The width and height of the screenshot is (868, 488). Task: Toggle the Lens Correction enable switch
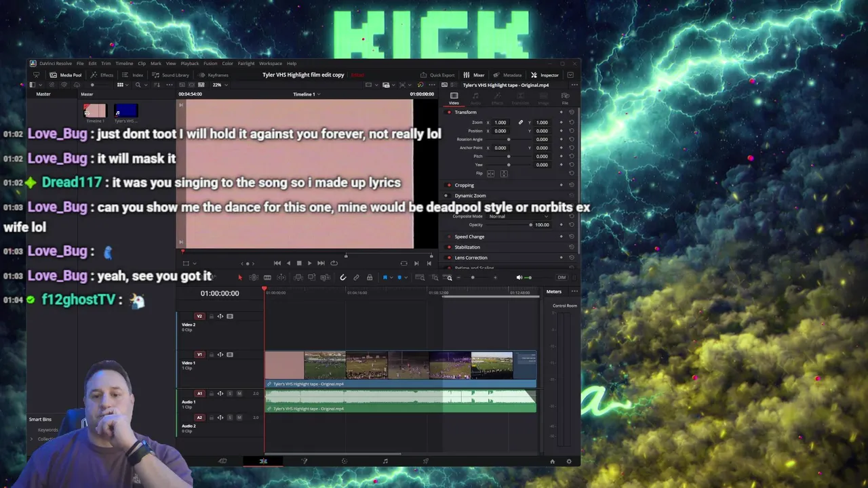tap(449, 258)
